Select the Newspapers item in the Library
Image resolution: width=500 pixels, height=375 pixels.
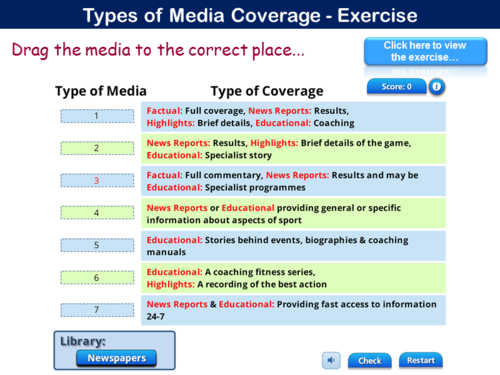pos(117,358)
